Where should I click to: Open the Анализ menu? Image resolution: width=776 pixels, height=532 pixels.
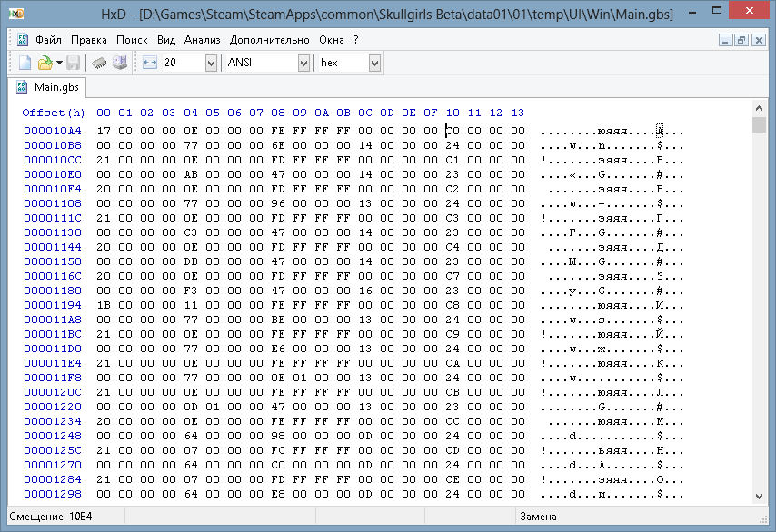[x=202, y=40]
